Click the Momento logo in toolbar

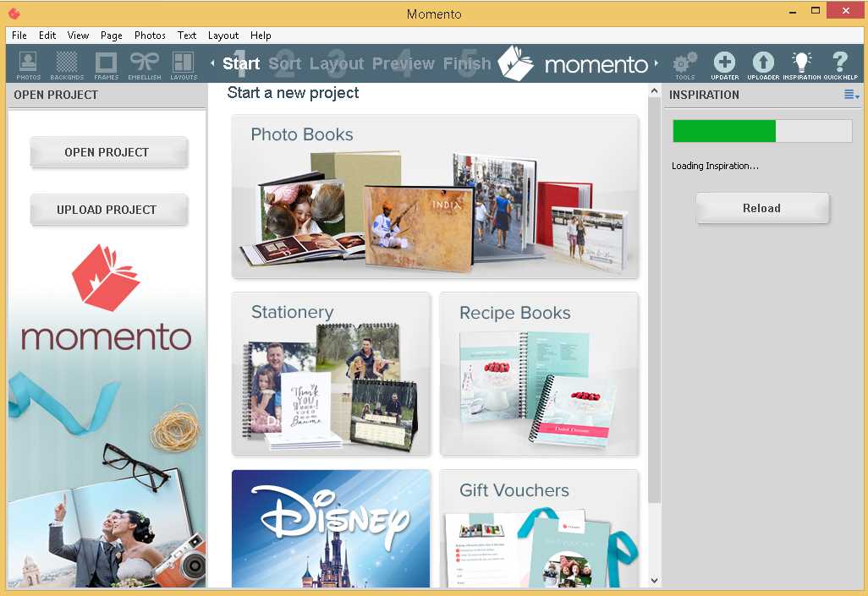point(573,63)
